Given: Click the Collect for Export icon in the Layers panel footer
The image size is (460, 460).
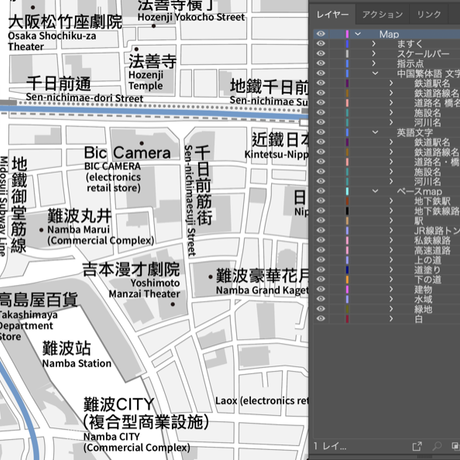Looking at the screenshot, I should tap(417, 446).
